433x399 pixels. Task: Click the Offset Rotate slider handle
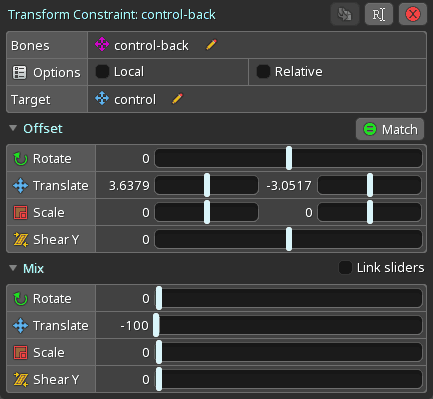coord(289,158)
